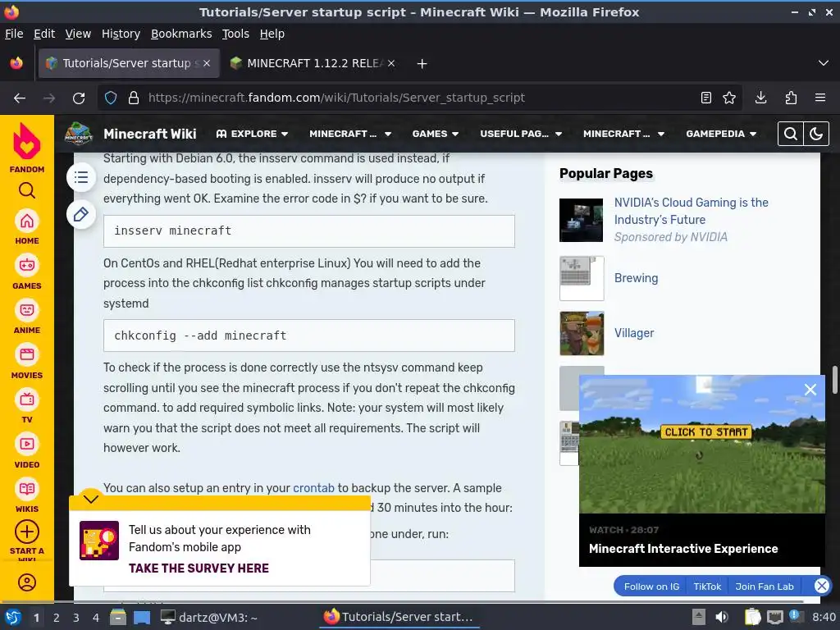This screenshot has height=630, width=840.
Task: Open dartz@VM3 terminal in taskbar
Action: click(x=209, y=618)
